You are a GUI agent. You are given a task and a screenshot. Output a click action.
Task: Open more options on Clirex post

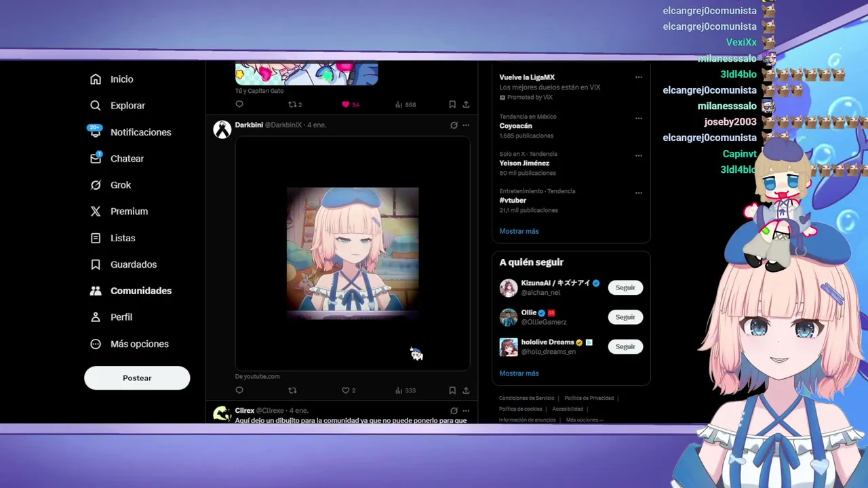(466, 411)
